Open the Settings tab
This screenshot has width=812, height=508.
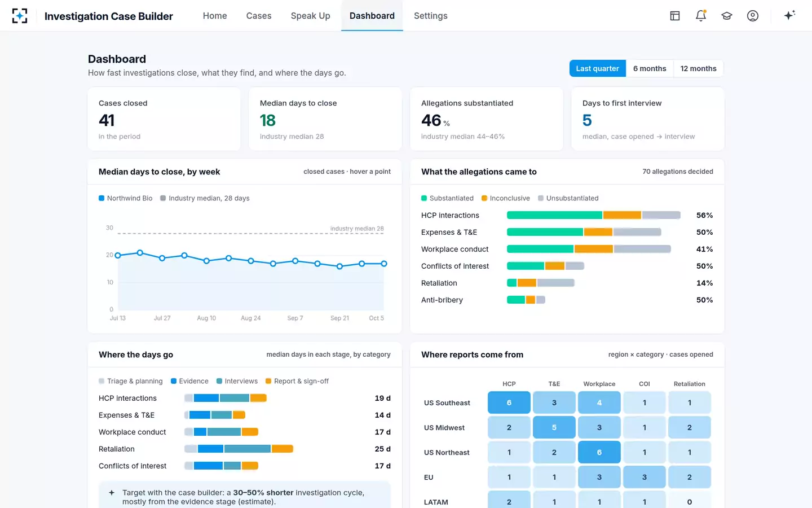pos(431,16)
